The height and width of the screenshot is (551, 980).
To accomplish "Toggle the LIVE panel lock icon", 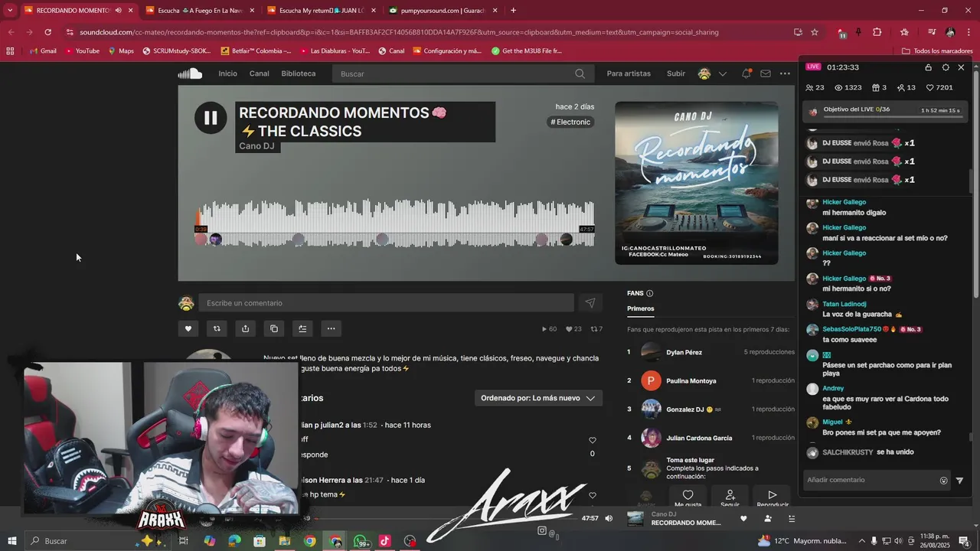I will 929,67.
